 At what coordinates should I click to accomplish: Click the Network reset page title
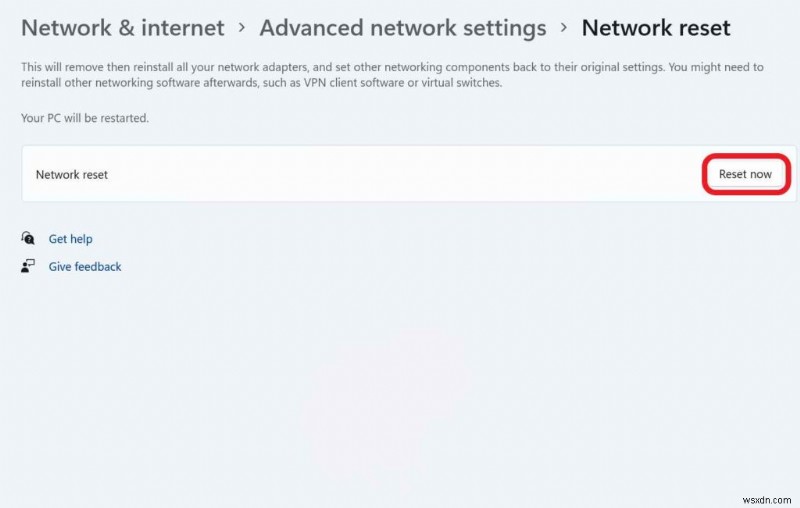pos(656,29)
